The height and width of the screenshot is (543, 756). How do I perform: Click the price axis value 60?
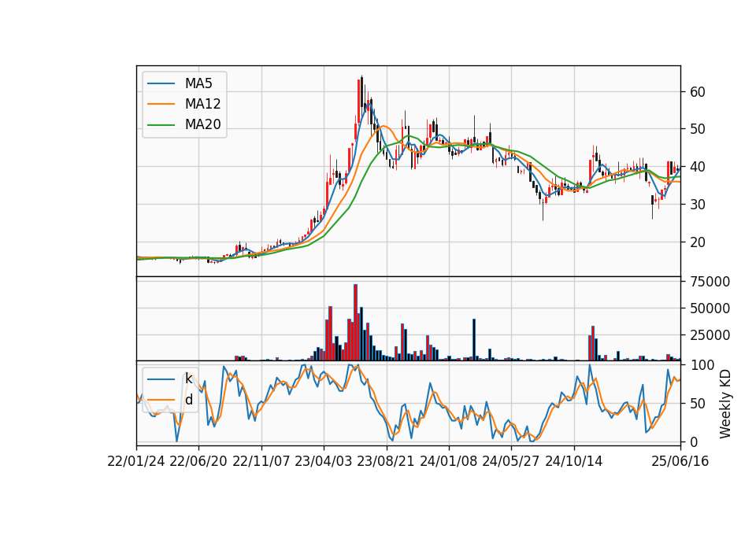pos(698,91)
